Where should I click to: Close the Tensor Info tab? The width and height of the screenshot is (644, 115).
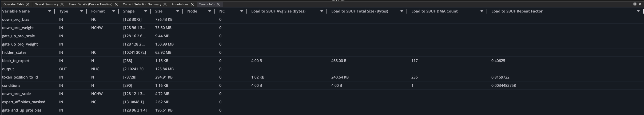tap(218, 5)
